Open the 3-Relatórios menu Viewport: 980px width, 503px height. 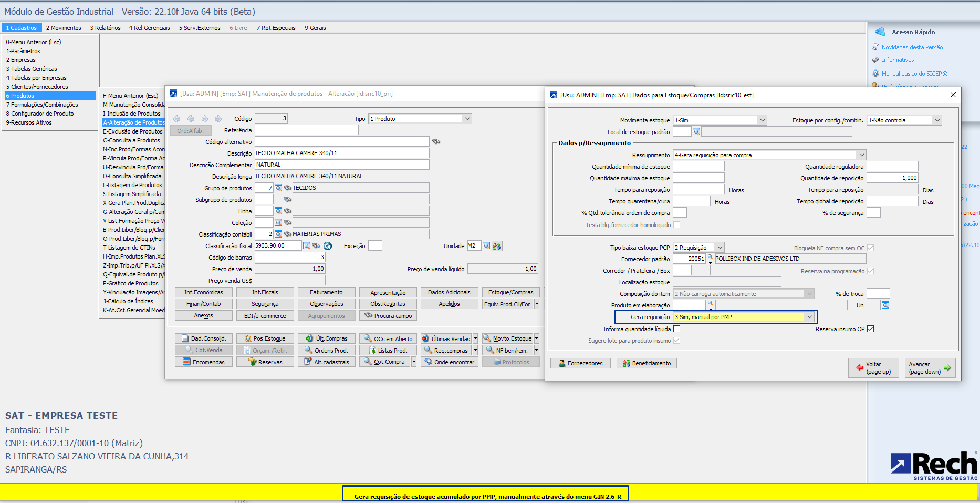[x=105, y=28]
